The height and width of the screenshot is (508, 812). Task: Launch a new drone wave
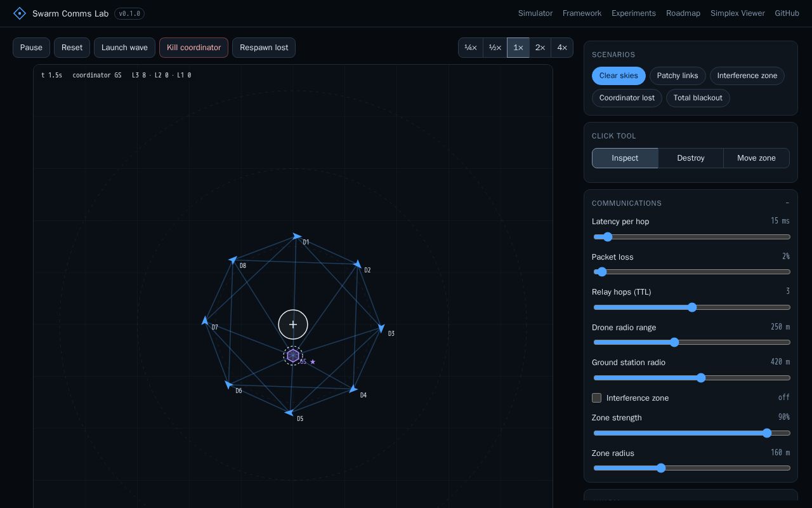(124, 48)
